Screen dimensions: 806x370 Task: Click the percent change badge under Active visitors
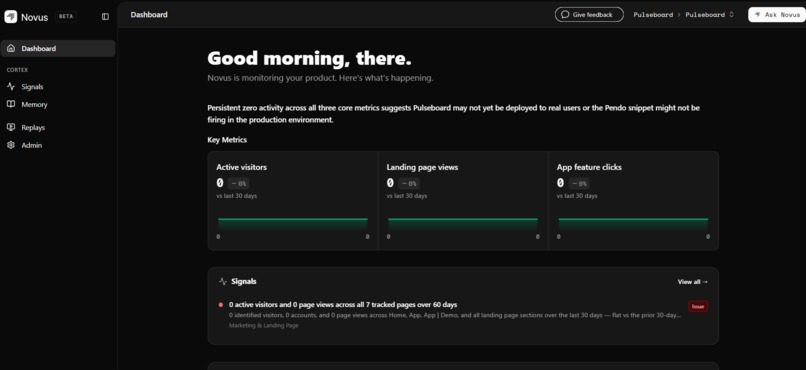tap(239, 183)
